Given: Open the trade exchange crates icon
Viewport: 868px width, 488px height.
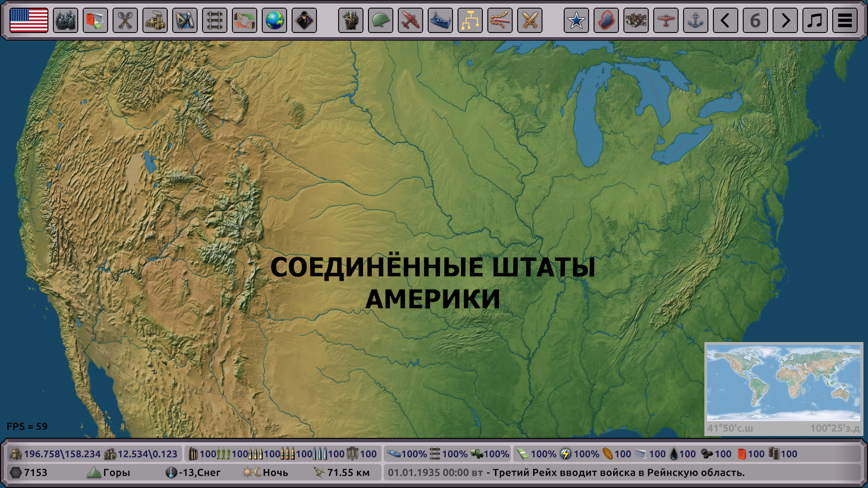Looking at the screenshot, I should 245,20.
